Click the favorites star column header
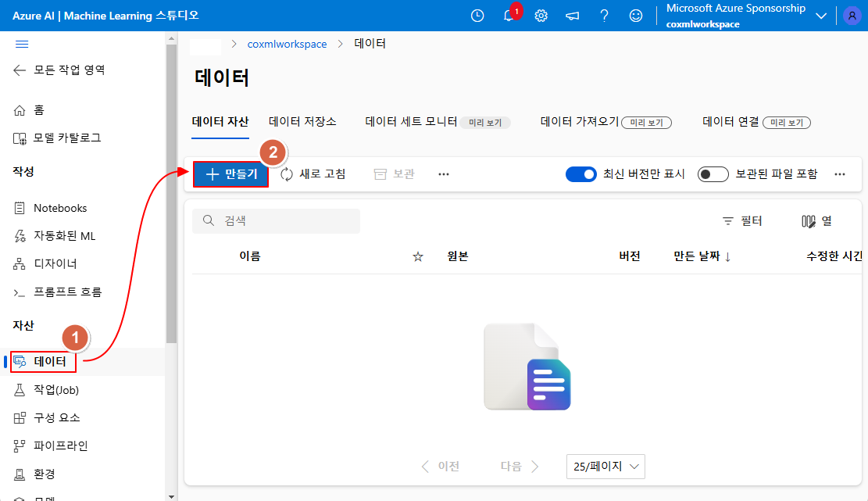Image resolution: width=868 pixels, height=501 pixels. (418, 256)
